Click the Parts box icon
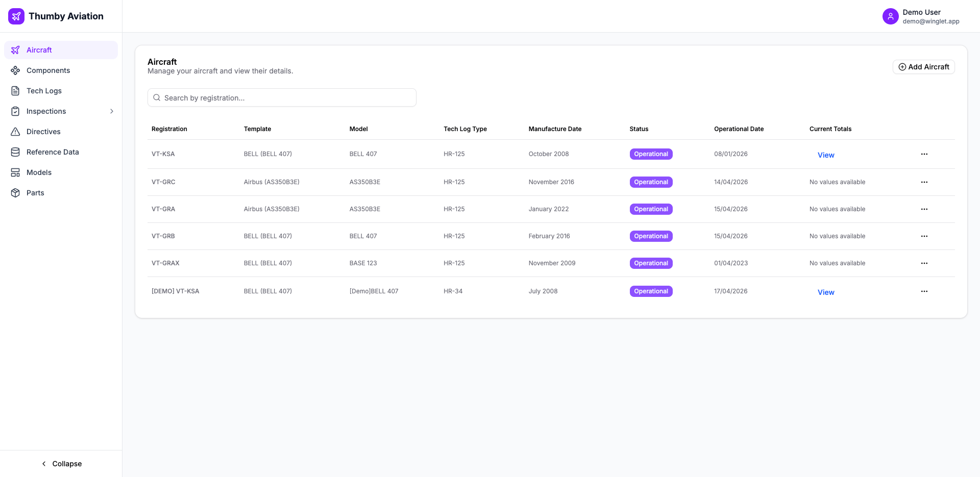The height and width of the screenshot is (477, 980). 15,193
